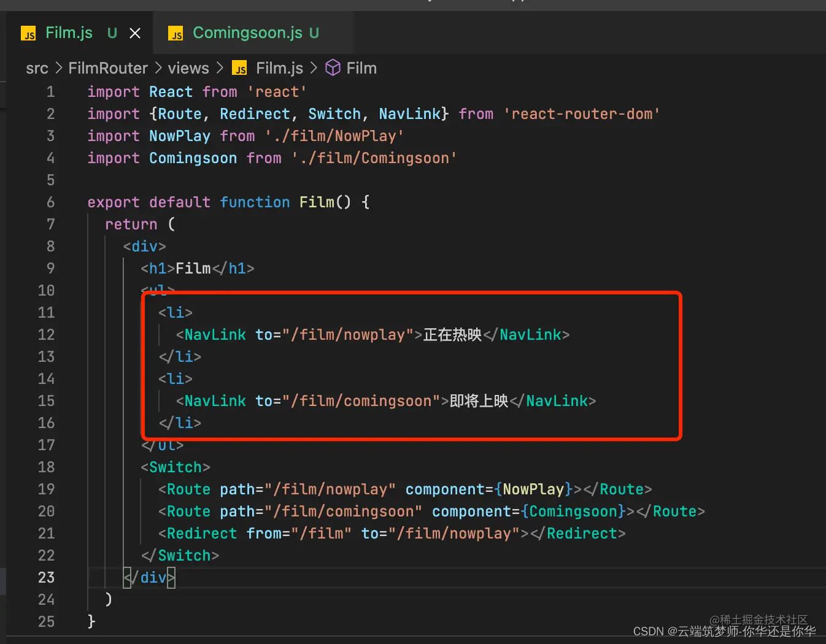Click the 正在热映 link text
Viewport: 826px width, 644px height.
click(453, 335)
